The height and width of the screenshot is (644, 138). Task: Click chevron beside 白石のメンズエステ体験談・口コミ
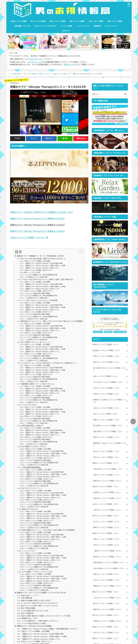(x=127, y=408)
